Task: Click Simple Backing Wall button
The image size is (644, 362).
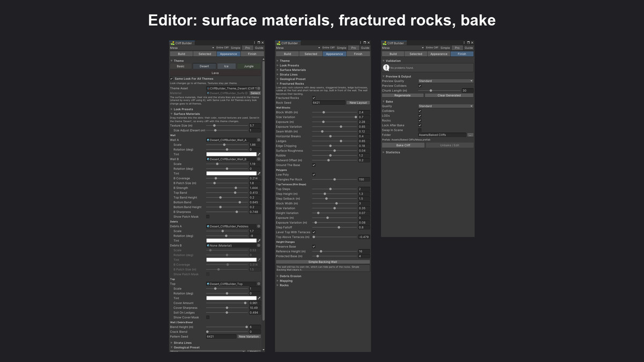Action: pos(323,262)
